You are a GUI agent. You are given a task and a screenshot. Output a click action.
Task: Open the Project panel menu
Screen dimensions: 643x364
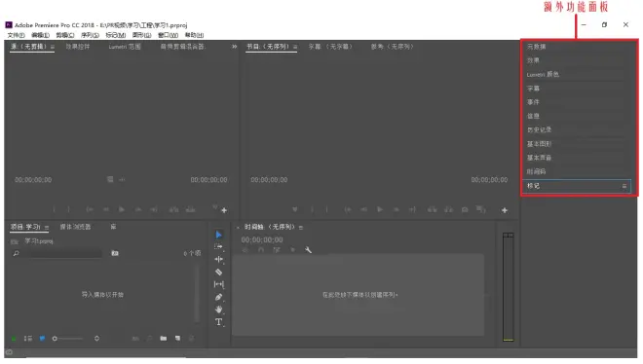pyautogui.click(x=47, y=227)
